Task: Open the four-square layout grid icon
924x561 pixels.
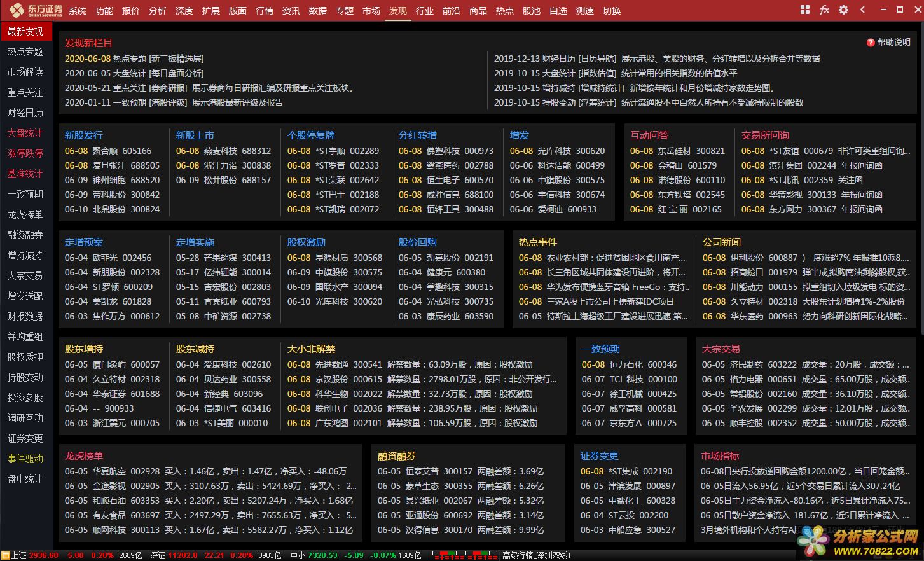Action: tap(805, 10)
